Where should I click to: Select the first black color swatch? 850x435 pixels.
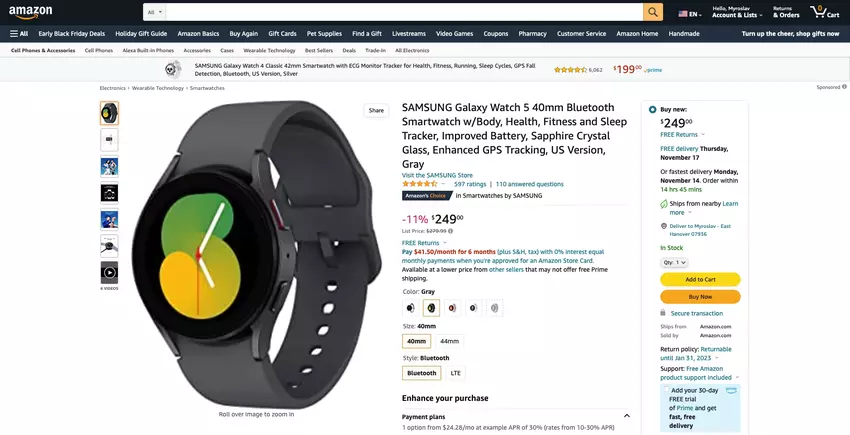410,308
